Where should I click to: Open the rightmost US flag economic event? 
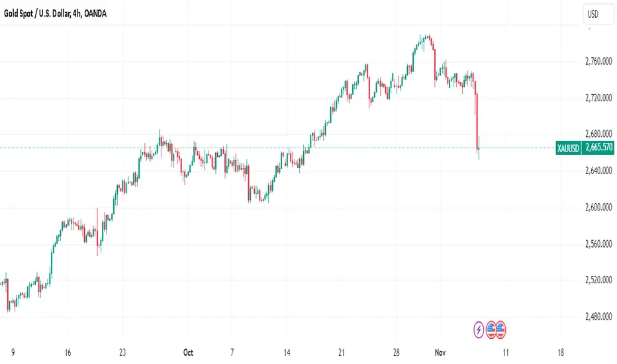pyautogui.click(x=501, y=330)
